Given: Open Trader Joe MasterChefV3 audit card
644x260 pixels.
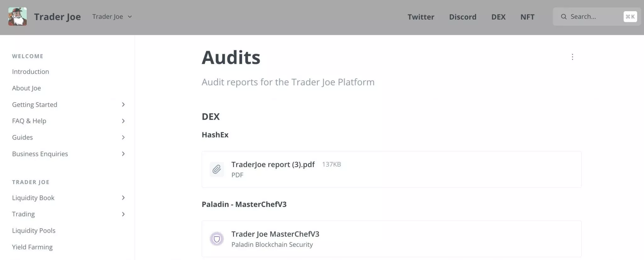Looking at the screenshot, I should pyautogui.click(x=391, y=239).
